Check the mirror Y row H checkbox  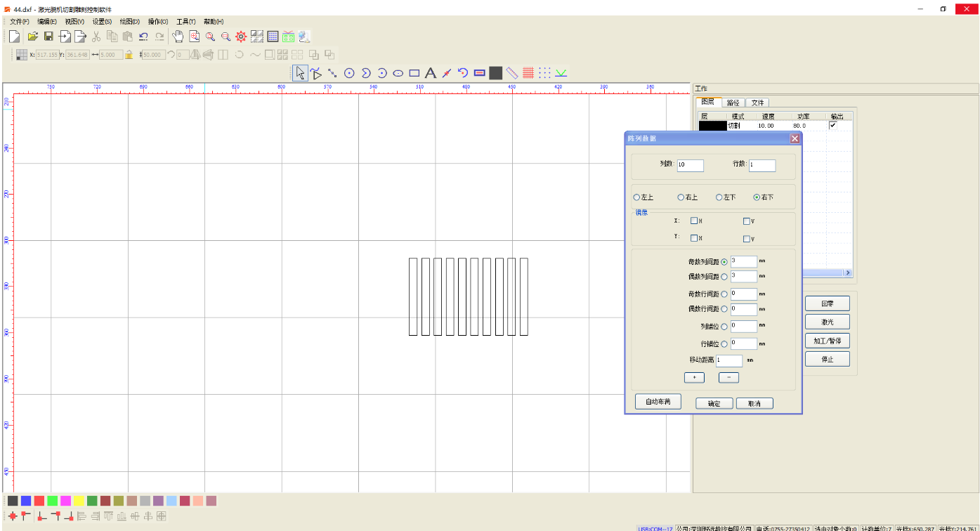tap(694, 238)
